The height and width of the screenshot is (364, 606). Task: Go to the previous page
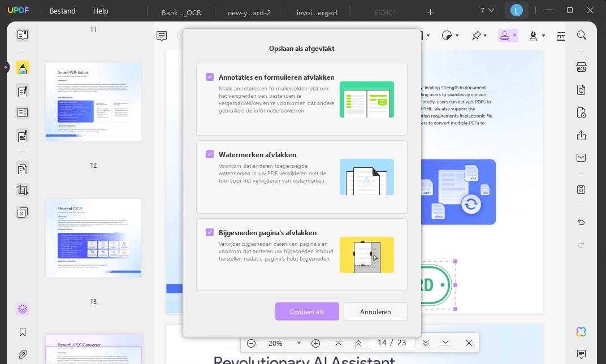pos(358,343)
